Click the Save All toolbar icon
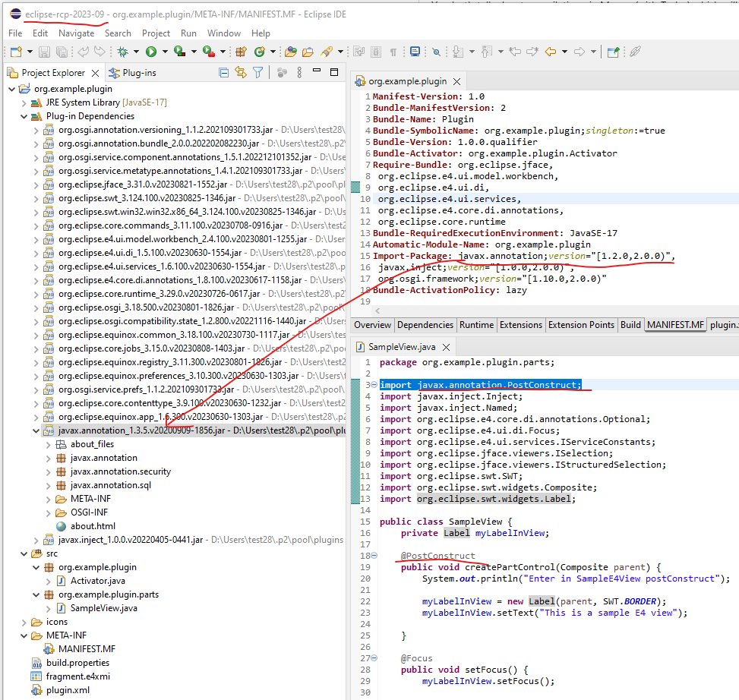Viewport: 739px width, 700px height. [61, 51]
